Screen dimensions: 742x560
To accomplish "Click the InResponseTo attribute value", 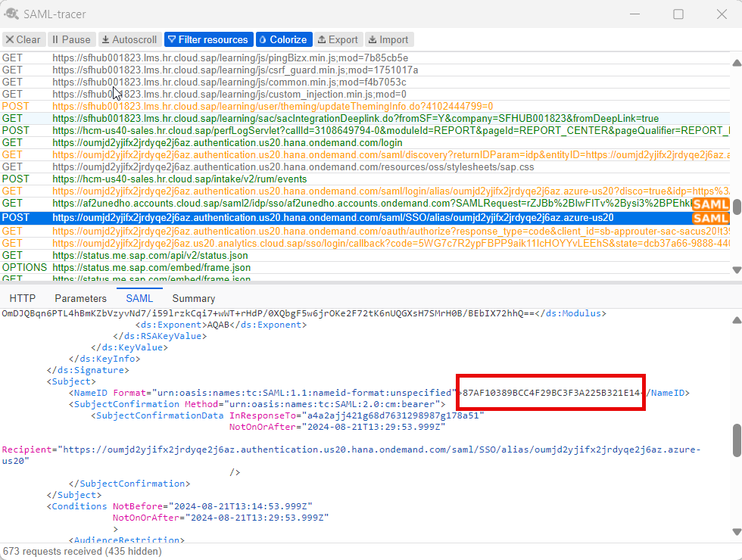I will (x=393, y=415).
